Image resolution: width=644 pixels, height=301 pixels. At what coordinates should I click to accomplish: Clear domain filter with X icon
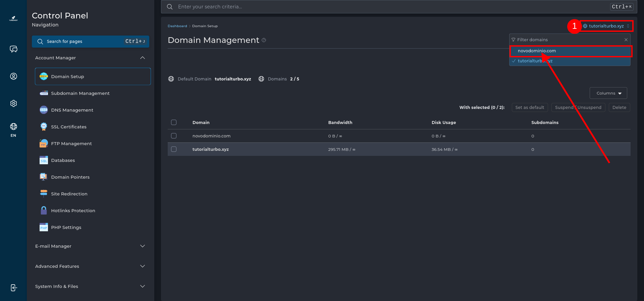click(626, 40)
